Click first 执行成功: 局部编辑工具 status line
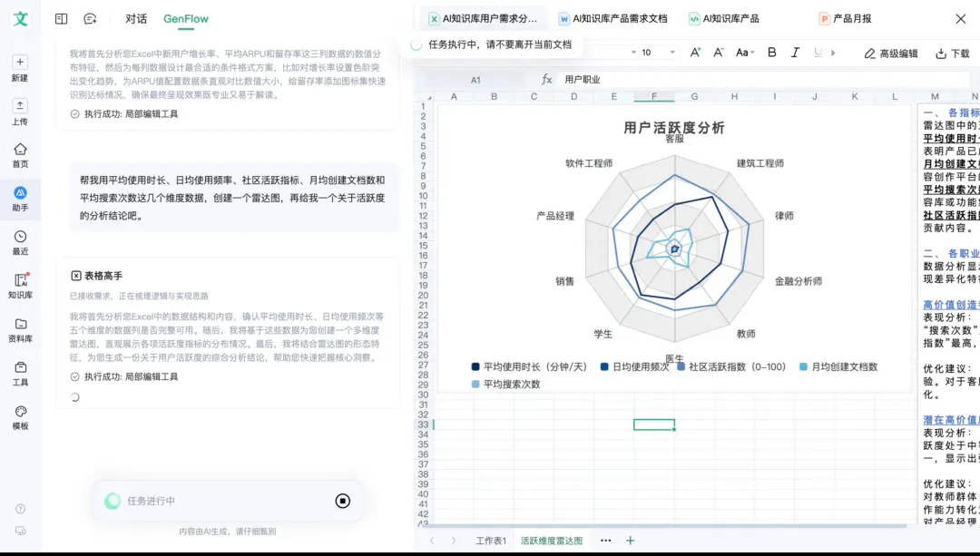The height and width of the screenshot is (556, 980). 124,113
